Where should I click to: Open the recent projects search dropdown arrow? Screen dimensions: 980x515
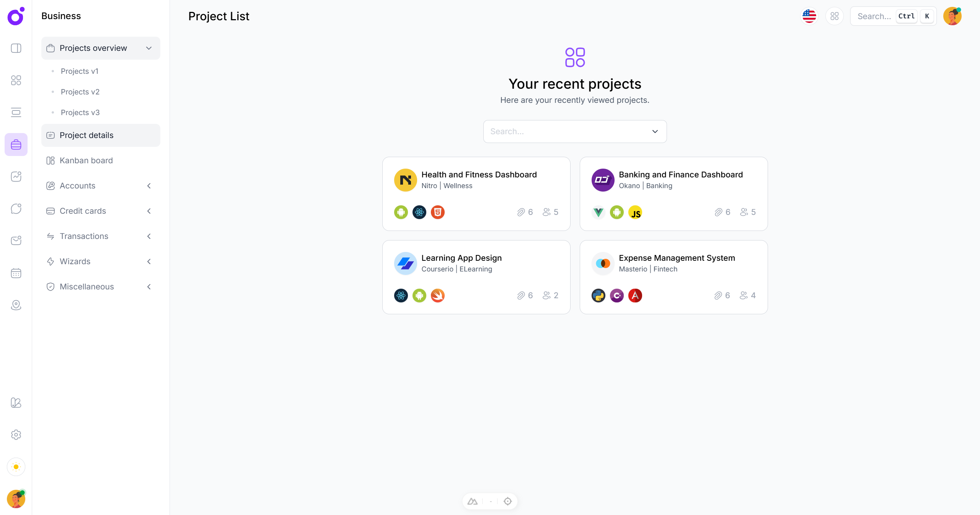(x=655, y=131)
